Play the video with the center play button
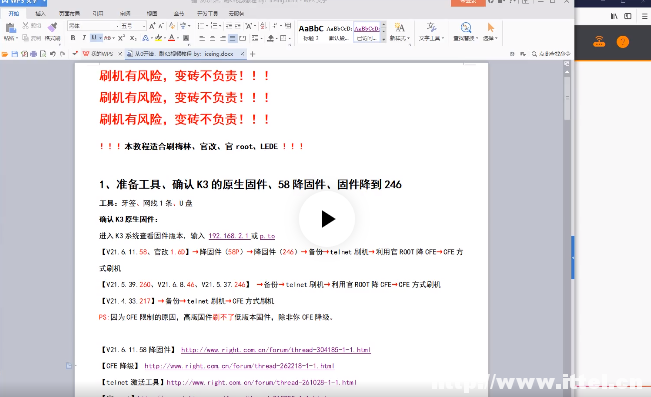The width and height of the screenshot is (651, 397). 327,219
